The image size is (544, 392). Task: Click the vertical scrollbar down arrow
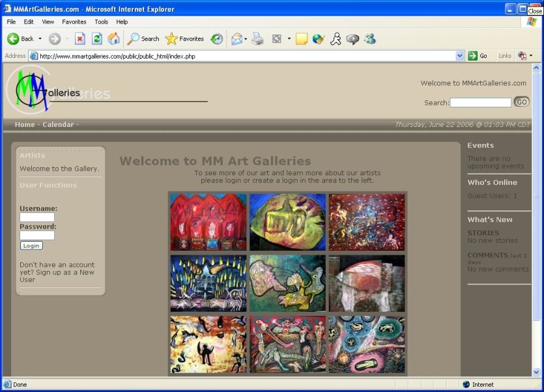[x=537, y=372]
